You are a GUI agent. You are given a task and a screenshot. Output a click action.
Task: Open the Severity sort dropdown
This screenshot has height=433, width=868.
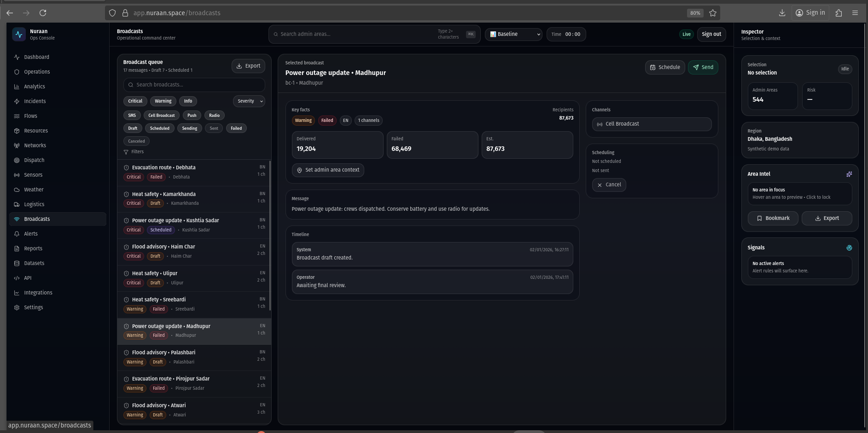tap(249, 101)
